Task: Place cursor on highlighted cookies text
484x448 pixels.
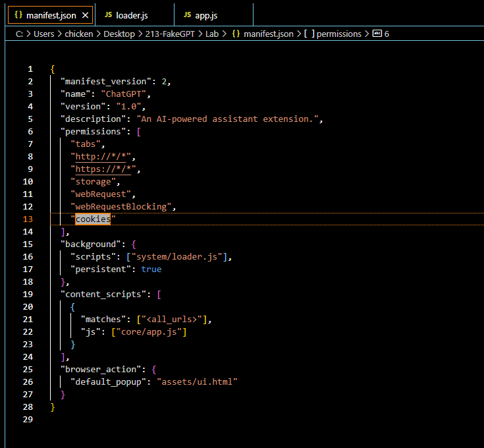Action: pyautogui.click(x=92, y=219)
